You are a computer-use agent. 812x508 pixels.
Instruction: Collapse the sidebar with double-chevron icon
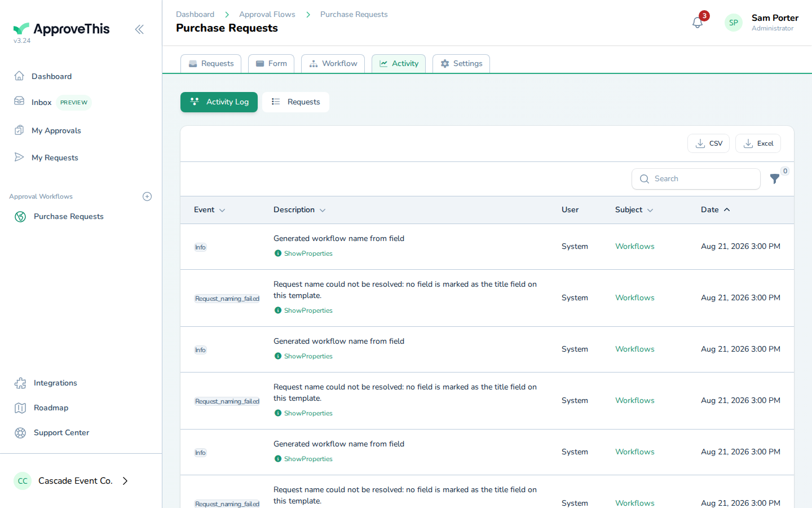[139, 29]
